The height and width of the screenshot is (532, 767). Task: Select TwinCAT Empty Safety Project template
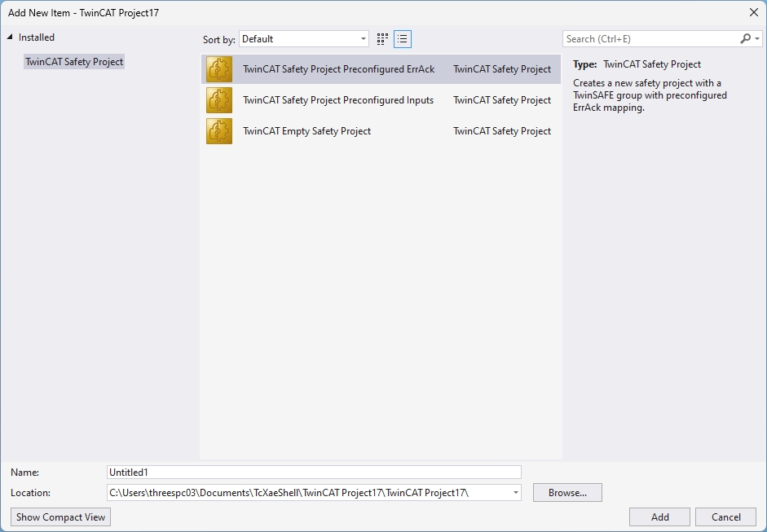(381, 131)
